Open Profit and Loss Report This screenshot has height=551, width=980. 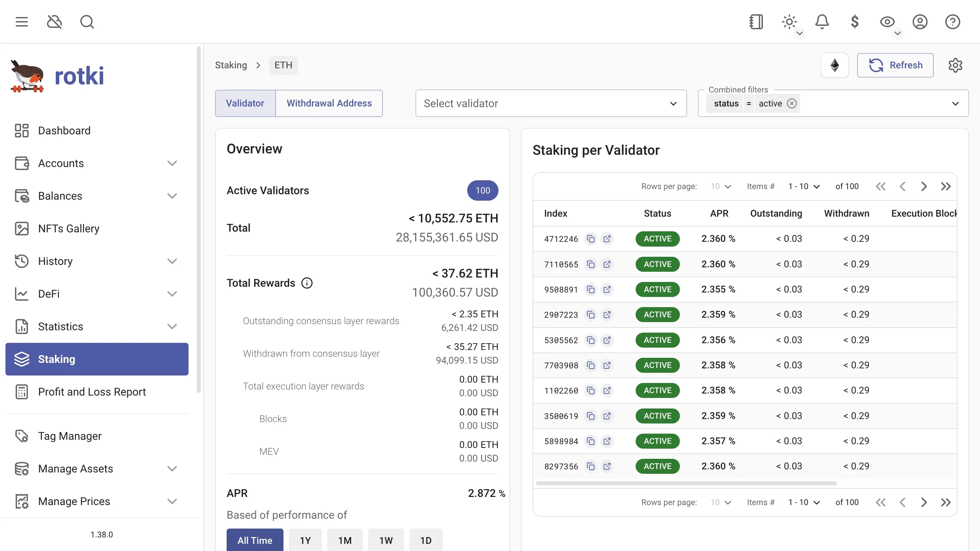coord(97,392)
